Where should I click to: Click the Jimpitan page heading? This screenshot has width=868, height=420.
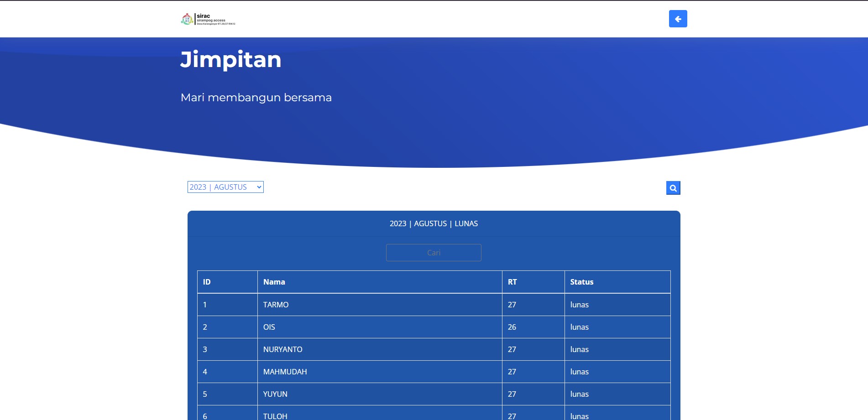[231, 60]
